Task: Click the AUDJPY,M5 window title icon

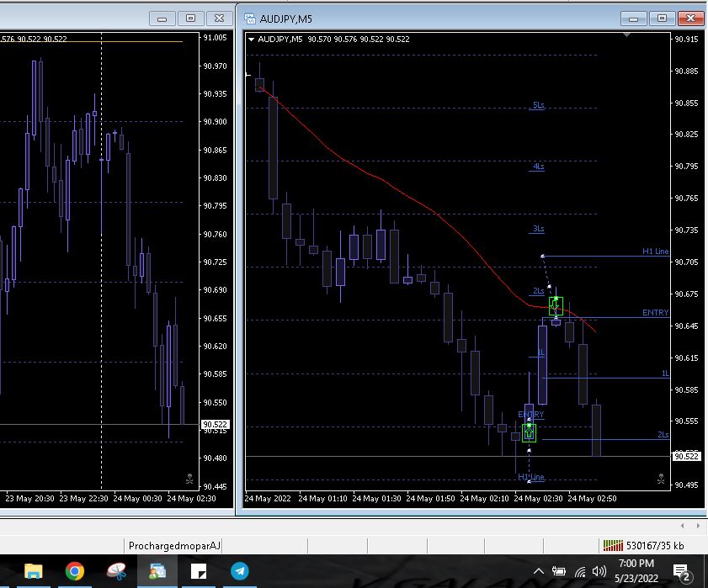Action: [250, 18]
